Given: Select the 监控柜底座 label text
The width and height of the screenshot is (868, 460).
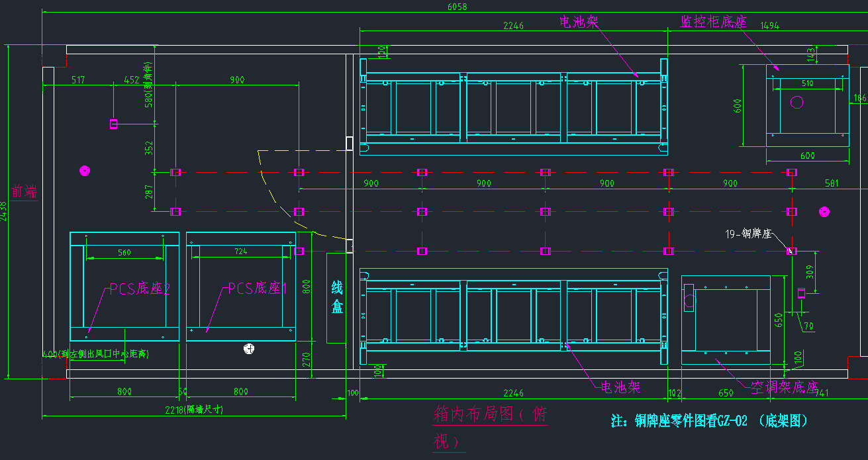Looking at the screenshot, I should pyautogui.click(x=713, y=23).
